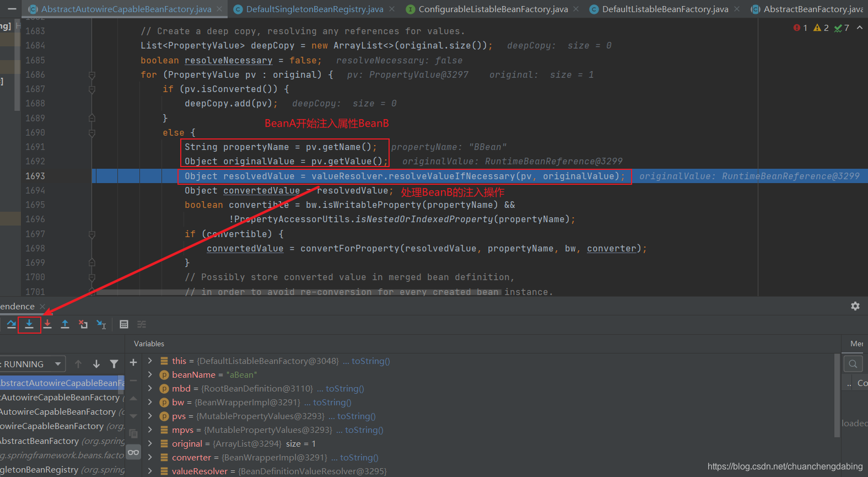Switch to ConfigurableListableBeanFactory.java tab

coord(493,9)
